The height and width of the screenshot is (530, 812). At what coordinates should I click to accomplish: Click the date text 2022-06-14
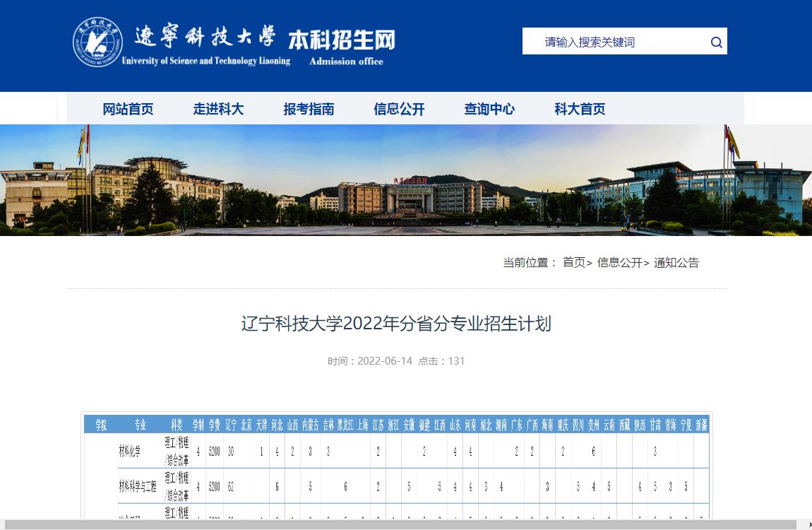click(385, 361)
